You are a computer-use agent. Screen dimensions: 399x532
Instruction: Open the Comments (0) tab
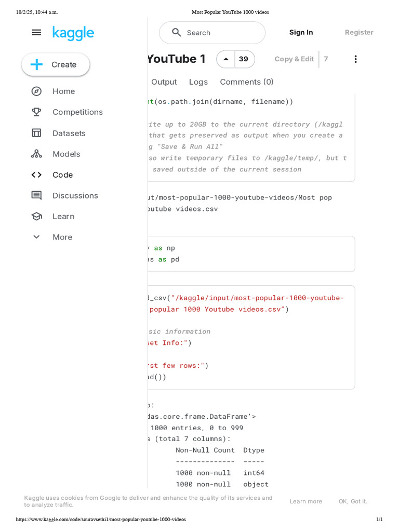pyautogui.click(x=247, y=82)
